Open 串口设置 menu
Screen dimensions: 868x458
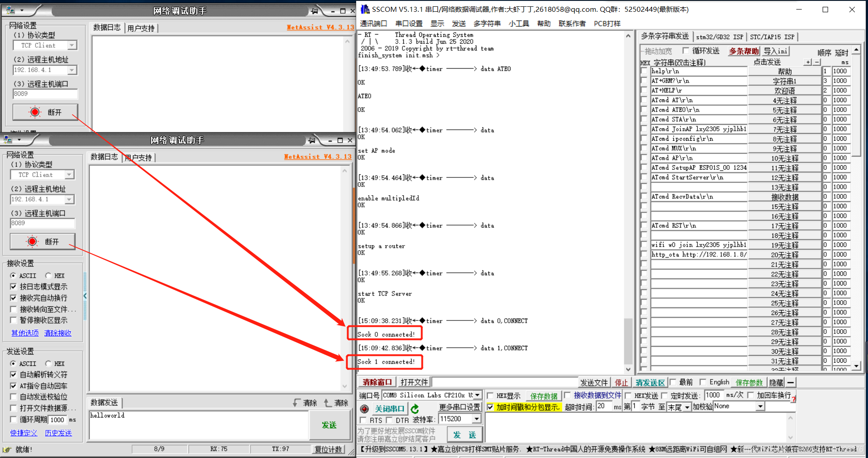pyautogui.click(x=409, y=24)
